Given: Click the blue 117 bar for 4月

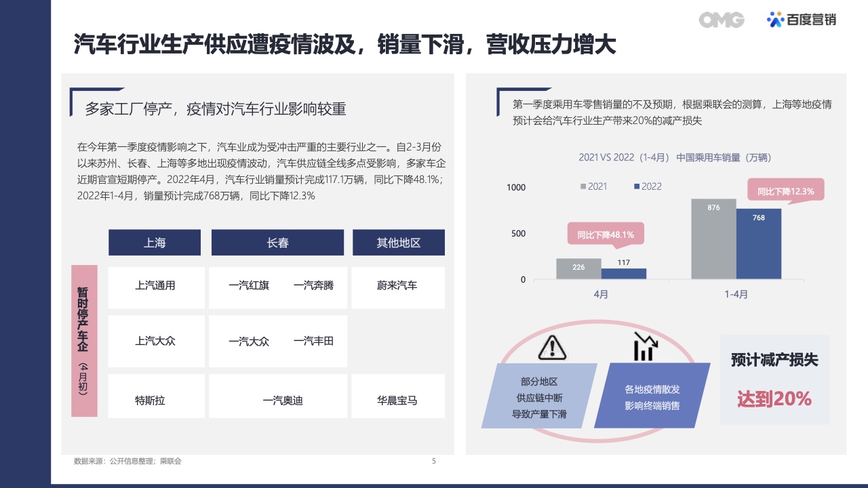Looking at the screenshot, I should coord(623,273).
